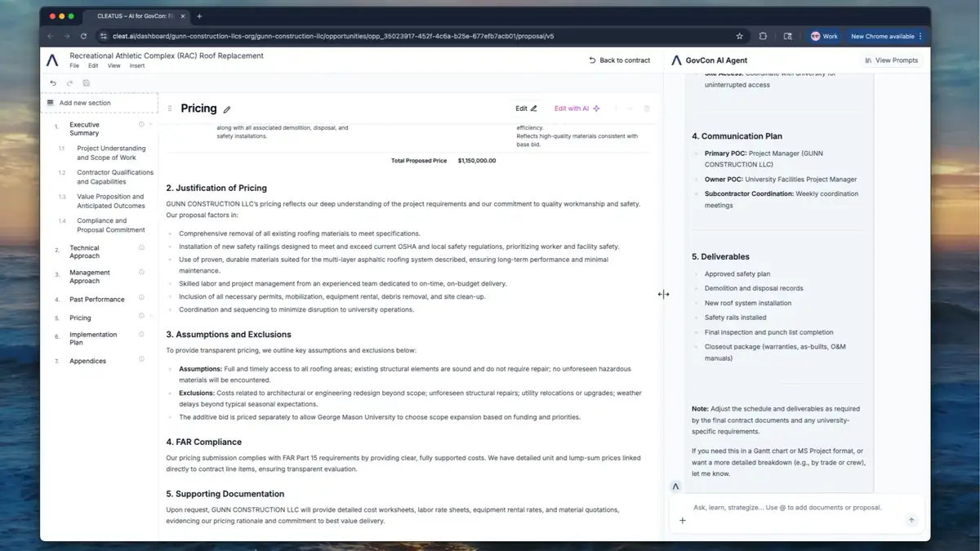Open Executive Summary section
This screenshot has height=551, width=980.
pos(84,128)
